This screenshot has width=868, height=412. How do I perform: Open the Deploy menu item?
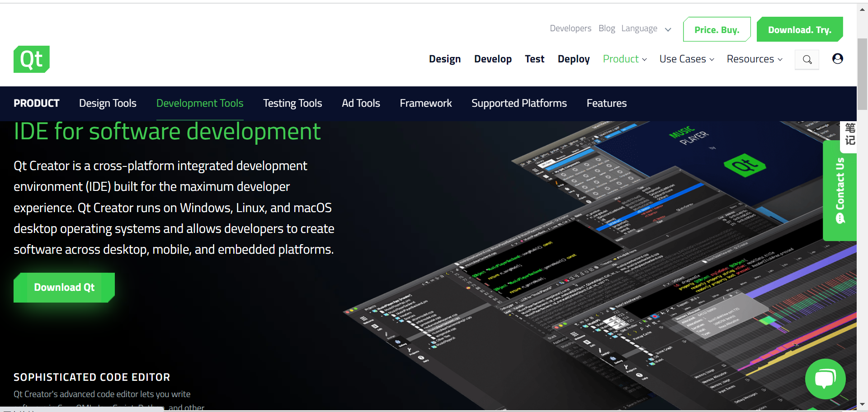(x=574, y=59)
